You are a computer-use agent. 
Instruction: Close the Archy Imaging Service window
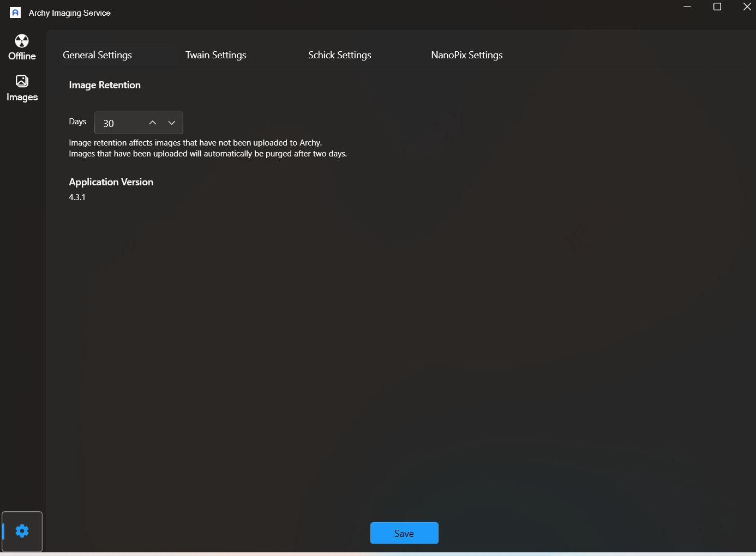pos(747,7)
